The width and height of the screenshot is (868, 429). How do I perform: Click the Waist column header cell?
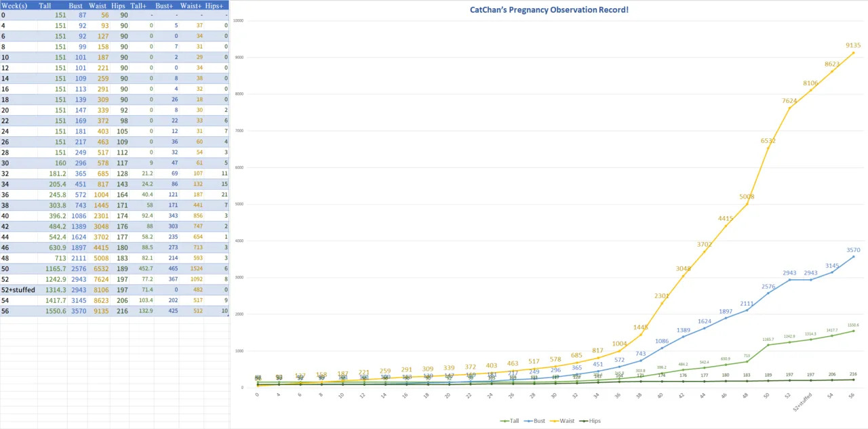[x=98, y=5]
